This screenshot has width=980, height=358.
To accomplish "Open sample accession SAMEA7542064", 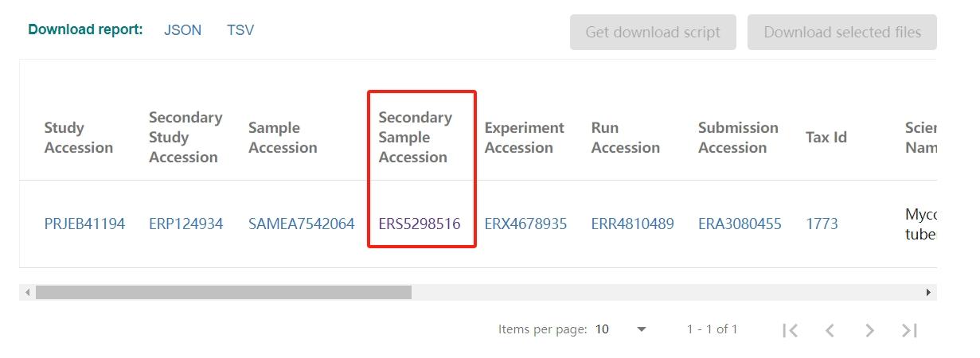I will [x=301, y=224].
